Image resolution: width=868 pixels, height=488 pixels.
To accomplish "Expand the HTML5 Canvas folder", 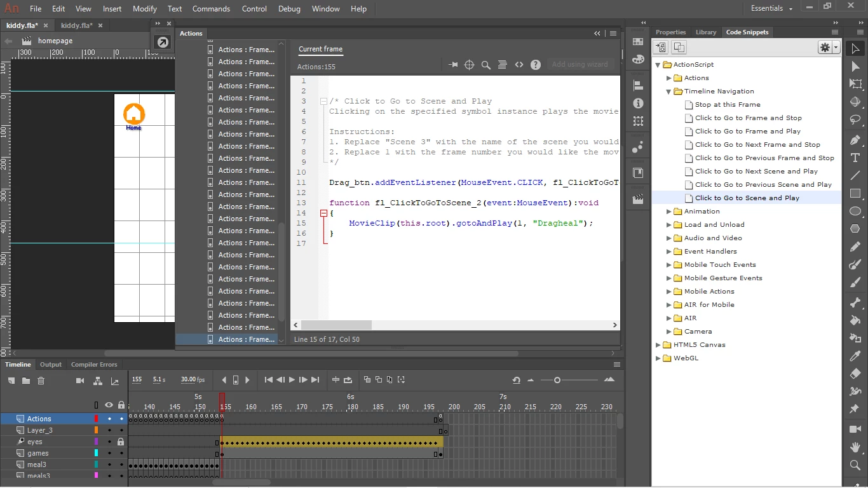I will 658,345.
